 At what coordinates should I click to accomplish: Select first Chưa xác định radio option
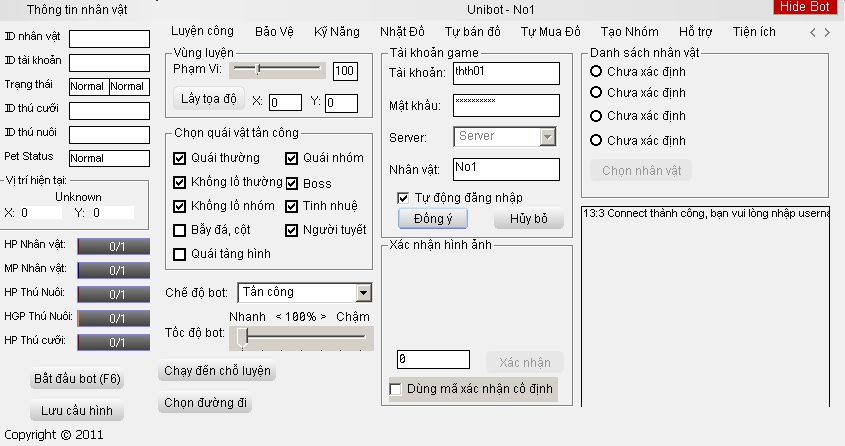click(x=595, y=71)
